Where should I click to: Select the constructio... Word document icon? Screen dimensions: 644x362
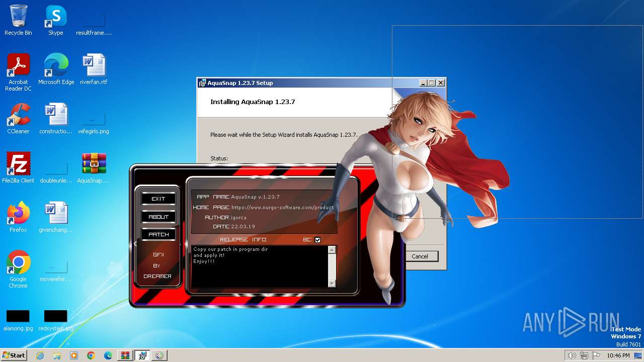click(56, 119)
